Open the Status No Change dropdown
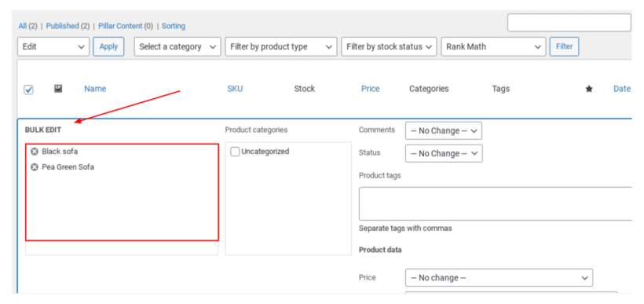The image size is (644, 304). coord(444,153)
